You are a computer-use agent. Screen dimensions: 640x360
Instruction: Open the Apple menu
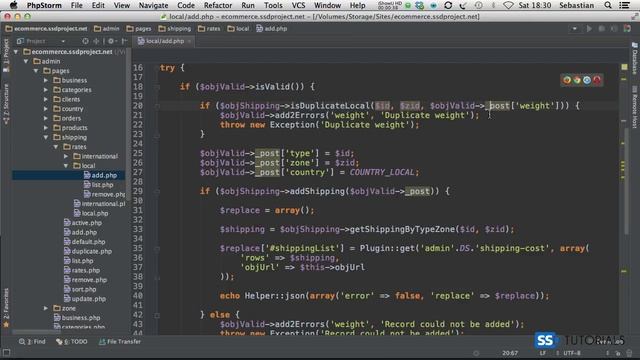13,5
